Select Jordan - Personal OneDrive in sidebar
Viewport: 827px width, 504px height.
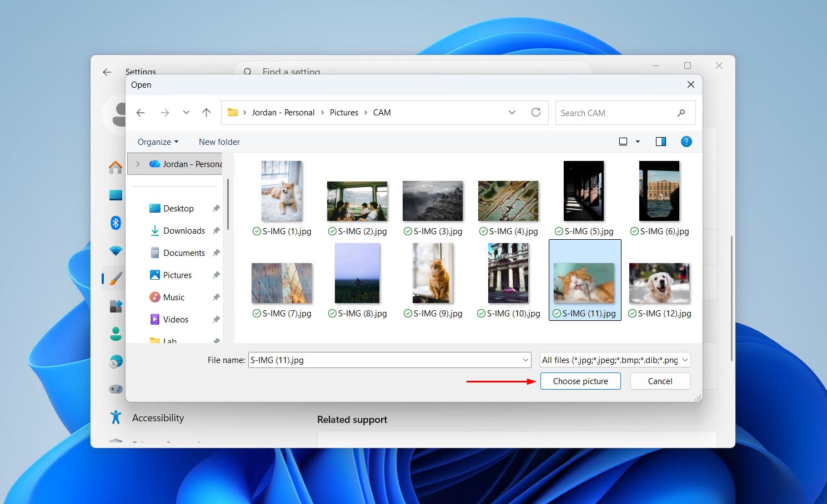(186, 164)
